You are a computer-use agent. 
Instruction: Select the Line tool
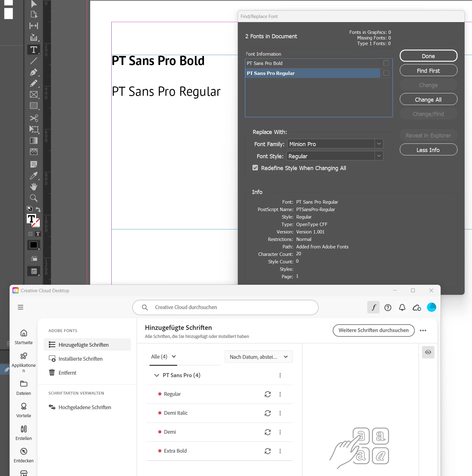[34, 61]
